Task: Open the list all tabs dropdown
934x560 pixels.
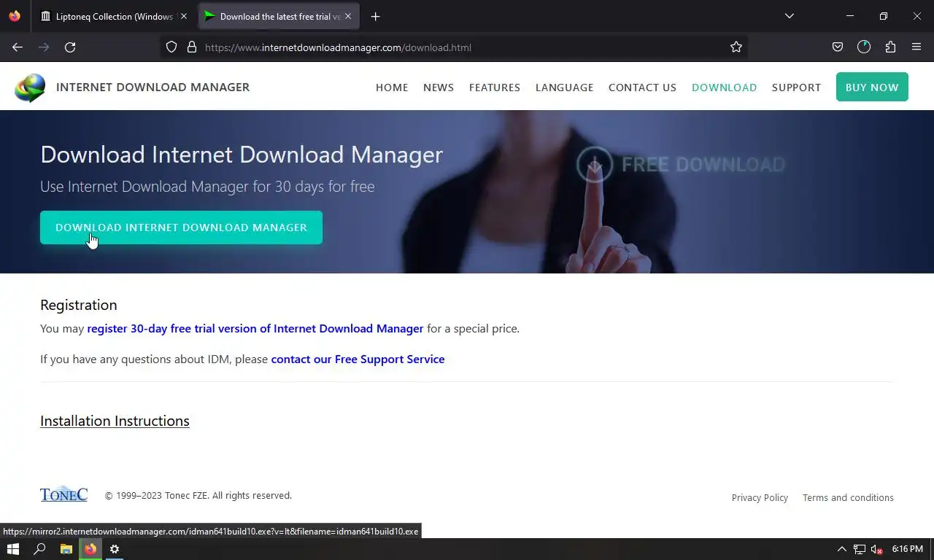Action: point(789,16)
